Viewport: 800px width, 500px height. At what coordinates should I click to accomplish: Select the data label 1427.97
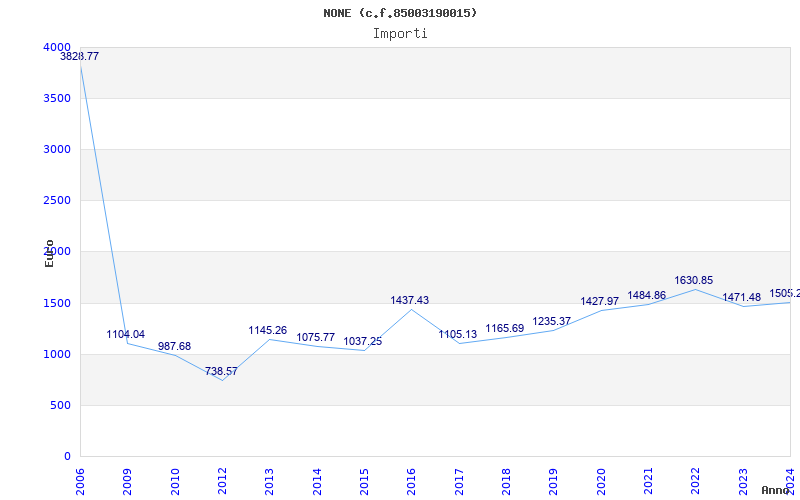coord(599,302)
